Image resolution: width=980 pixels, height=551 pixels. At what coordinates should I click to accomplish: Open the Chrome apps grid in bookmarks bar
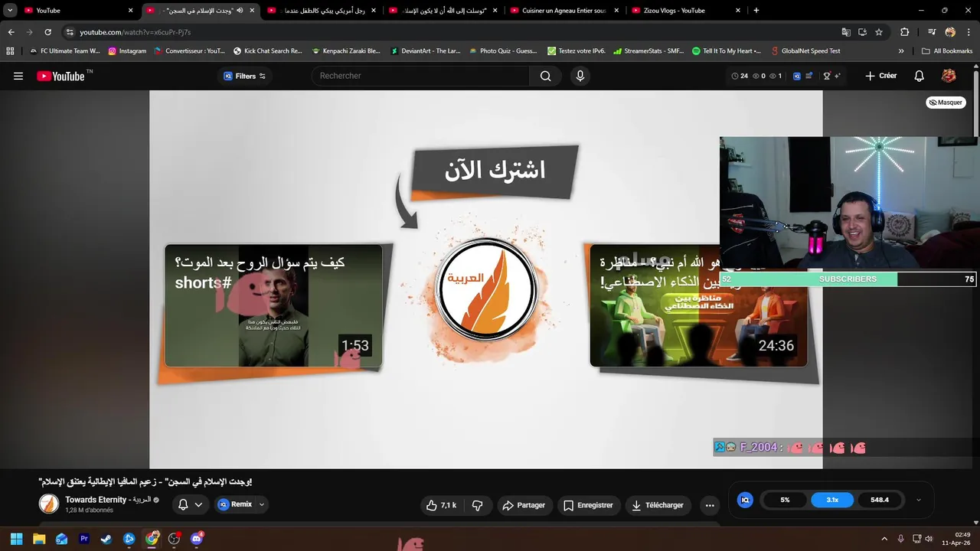coord(10,51)
